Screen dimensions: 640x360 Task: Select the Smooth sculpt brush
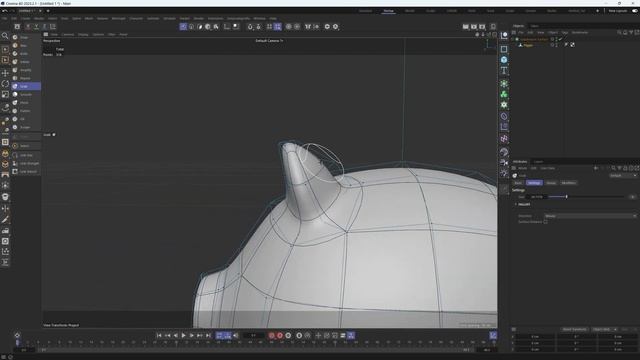(x=26, y=94)
